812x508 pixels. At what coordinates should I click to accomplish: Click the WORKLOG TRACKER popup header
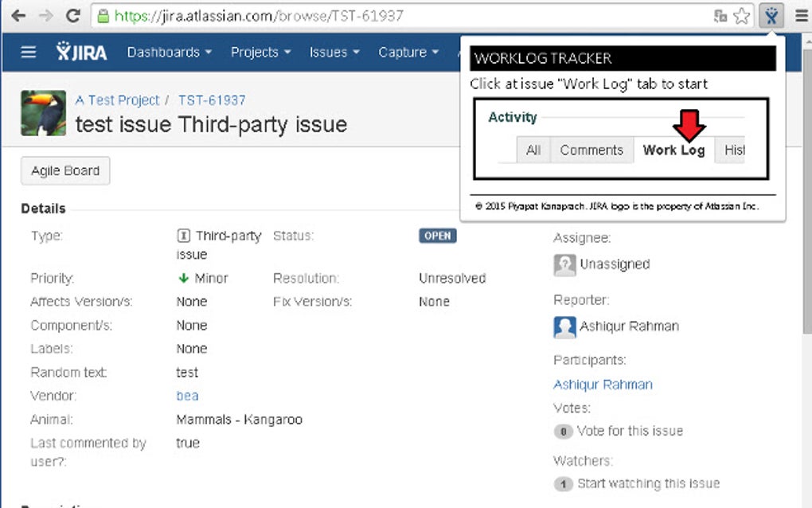(623, 58)
